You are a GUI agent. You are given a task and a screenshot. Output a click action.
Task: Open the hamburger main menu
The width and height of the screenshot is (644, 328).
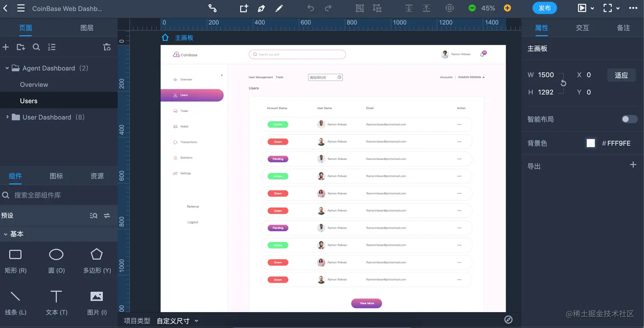(x=21, y=8)
